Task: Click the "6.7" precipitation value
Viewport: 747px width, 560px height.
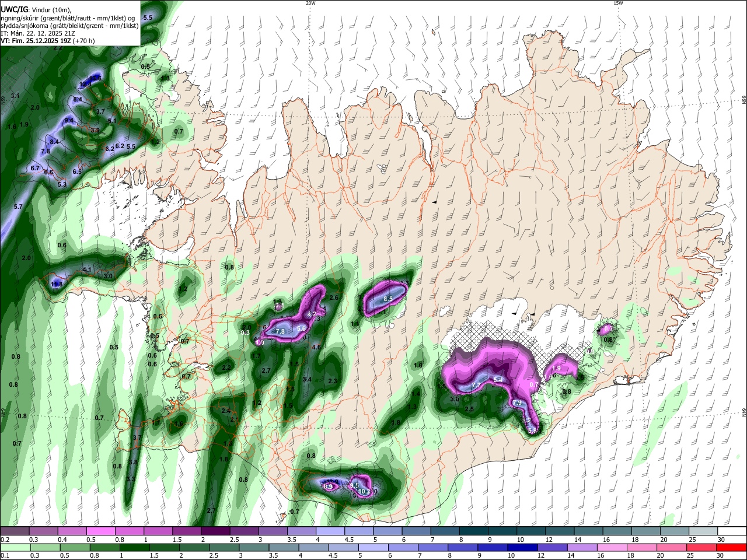Action: pos(34,169)
